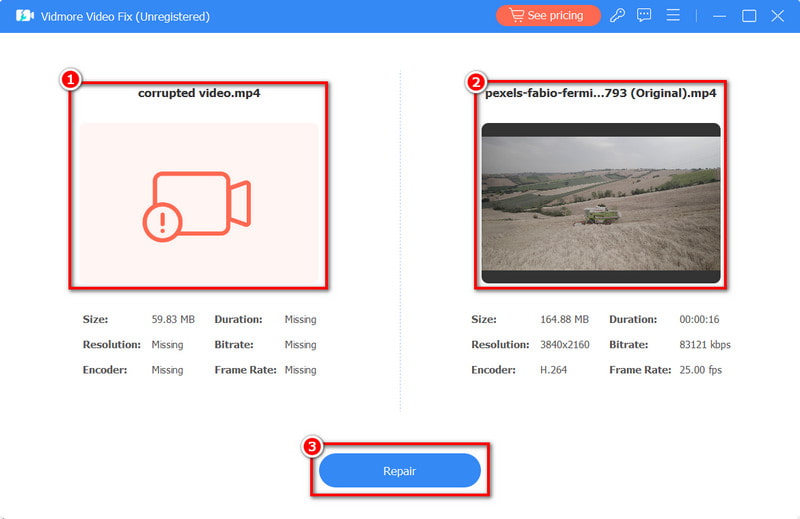Click the See pricing button
Screen dimensions: 800x519
tap(548, 16)
